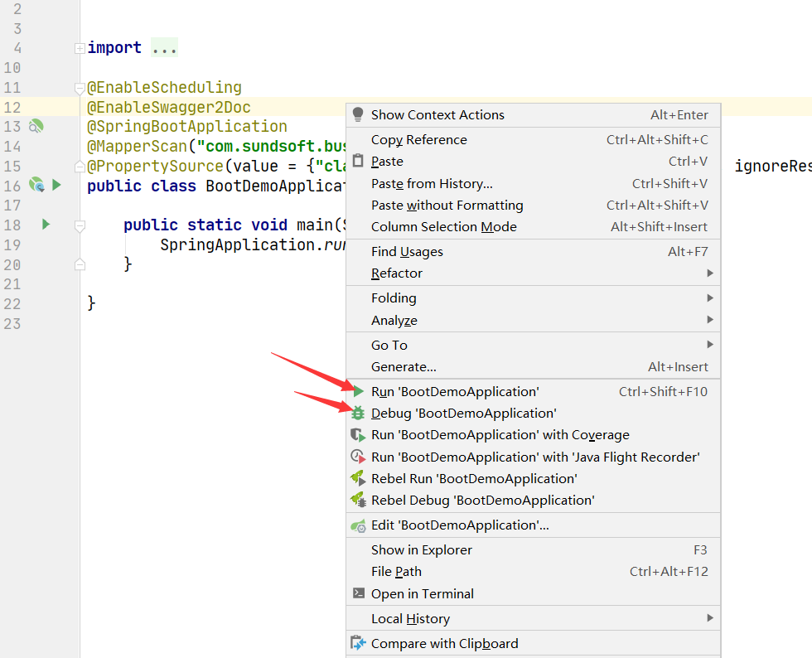Select Rebel Run 'BootDemoApplication'
Image resolution: width=812 pixels, height=658 pixels.
point(534,479)
